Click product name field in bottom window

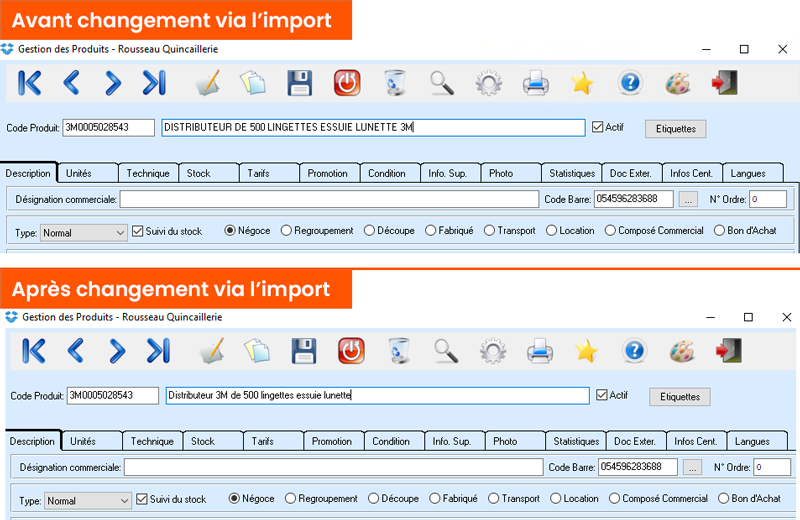click(x=378, y=395)
